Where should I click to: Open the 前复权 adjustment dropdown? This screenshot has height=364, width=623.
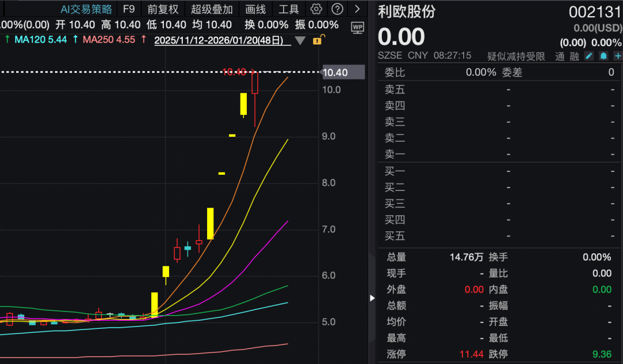tap(163, 9)
